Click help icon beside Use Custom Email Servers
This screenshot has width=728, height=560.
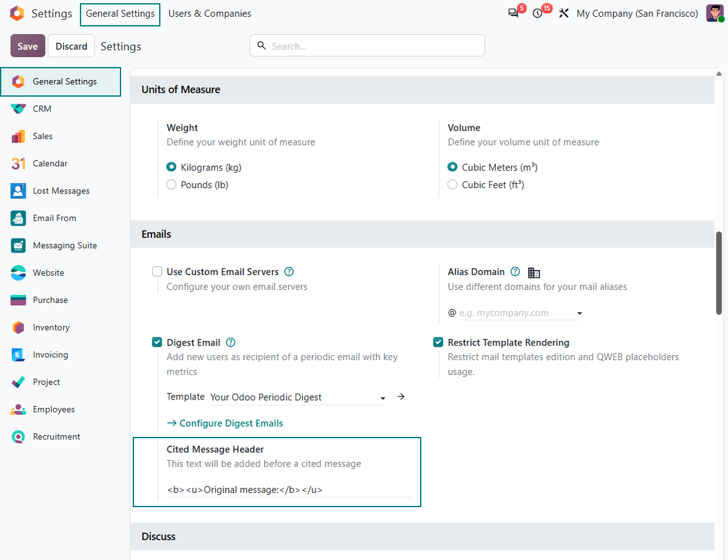(289, 272)
